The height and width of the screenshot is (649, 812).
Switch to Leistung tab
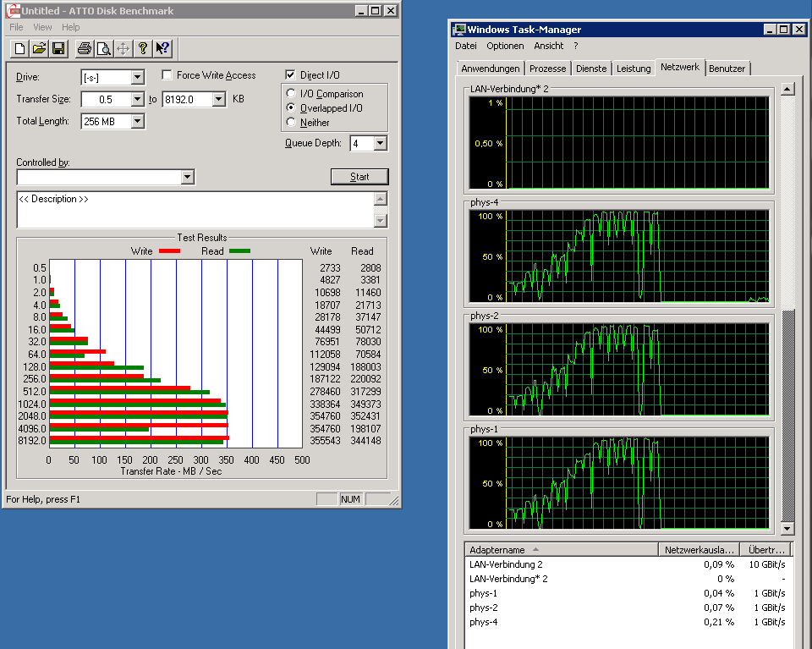pos(634,69)
